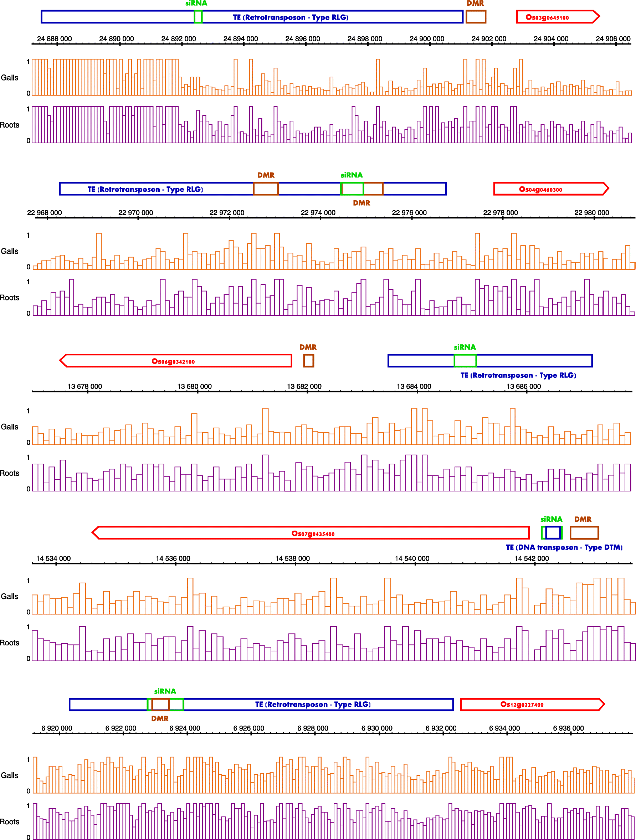Screen dimensions: 636x840
Task: Select the Os07g0435400 gene arrow
Action: coord(311,533)
